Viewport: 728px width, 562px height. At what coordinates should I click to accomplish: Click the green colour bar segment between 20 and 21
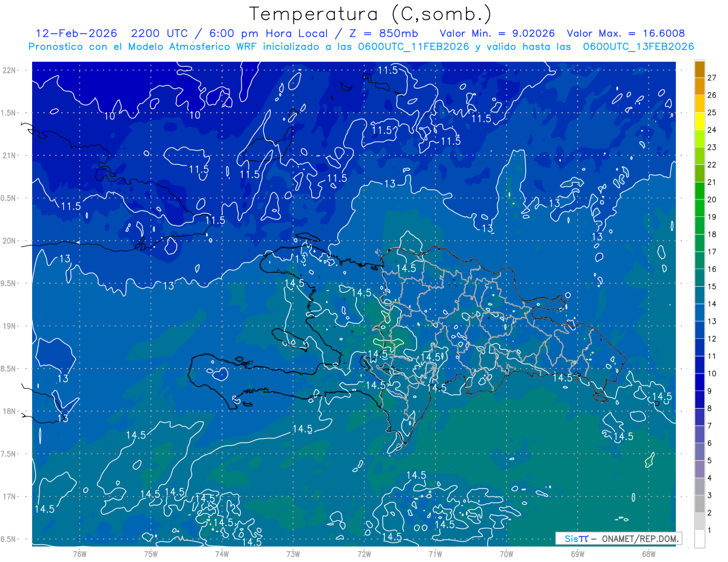click(699, 190)
